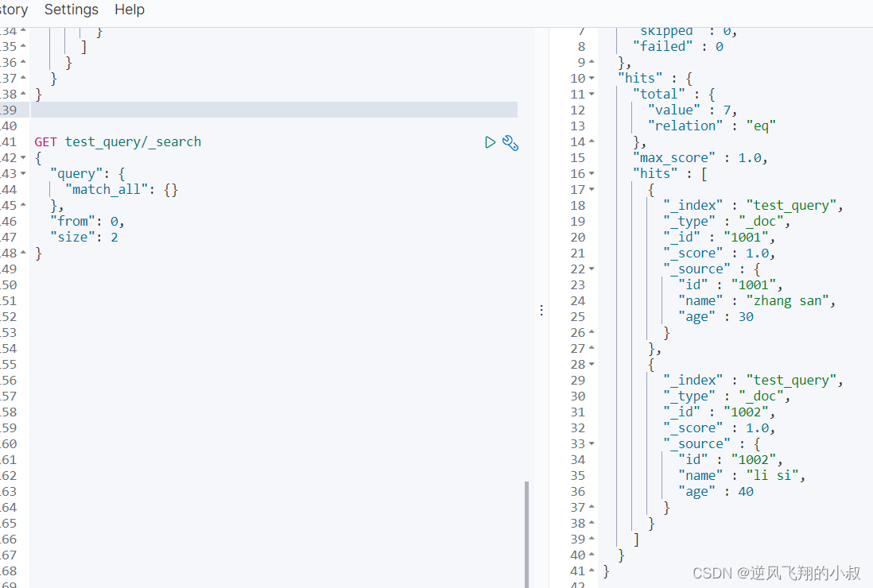Click "id" : "1002" on response line 34
The height and width of the screenshot is (588, 873).
(730, 460)
